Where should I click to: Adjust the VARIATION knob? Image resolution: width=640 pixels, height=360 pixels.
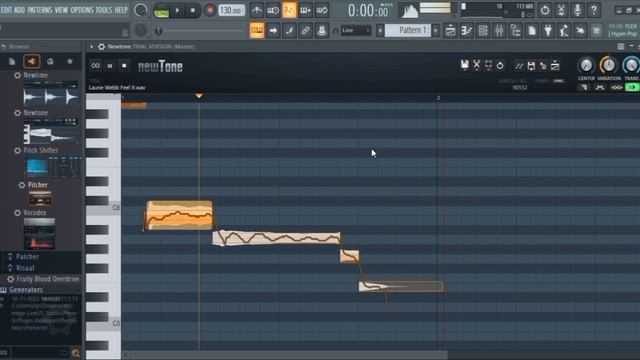point(609,65)
